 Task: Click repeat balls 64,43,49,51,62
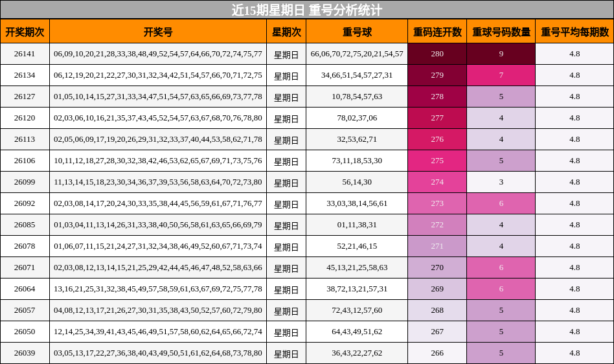357,332
